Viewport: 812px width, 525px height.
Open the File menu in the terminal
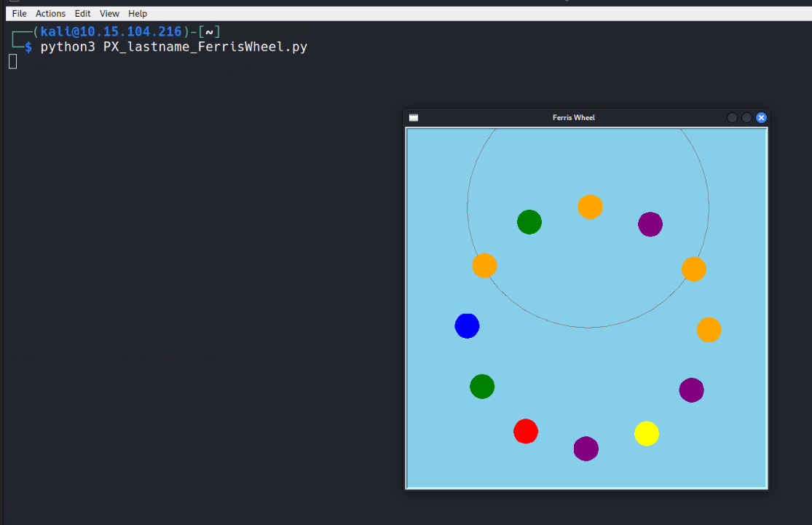point(19,14)
